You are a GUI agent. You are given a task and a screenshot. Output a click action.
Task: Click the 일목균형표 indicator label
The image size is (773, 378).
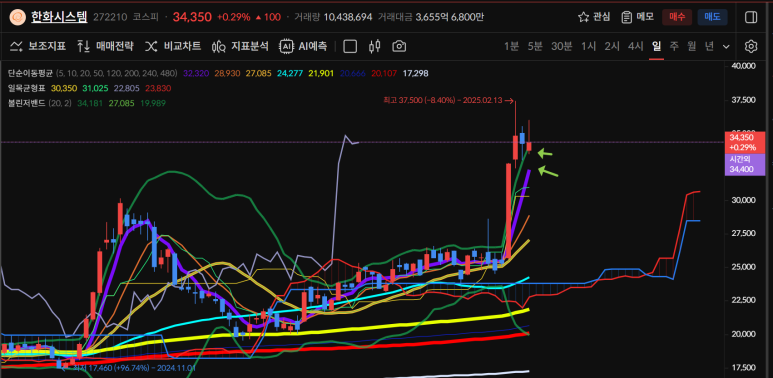pyautogui.click(x=28, y=88)
